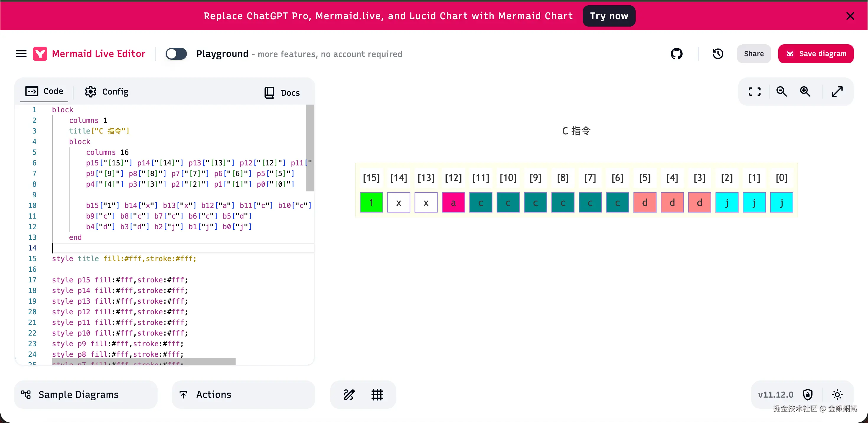Screen dimensions: 868x423
Task: Toggle the rough sketch pencil icon
Action: (349, 394)
